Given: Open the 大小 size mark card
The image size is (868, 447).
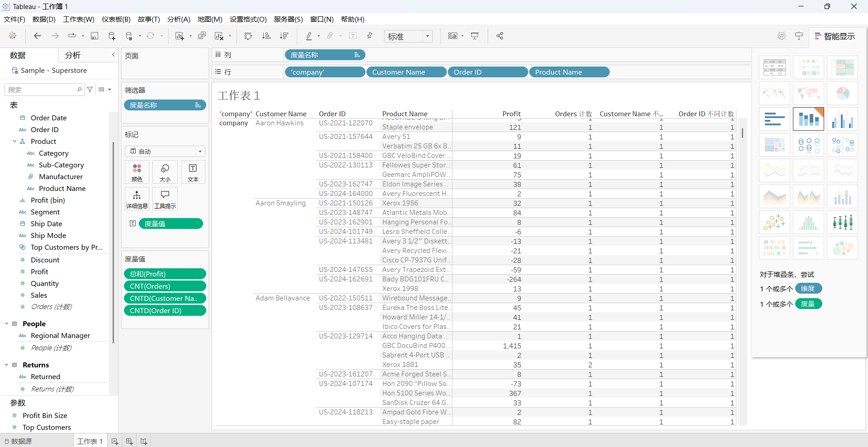Looking at the screenshot, I should coord(165,172).
